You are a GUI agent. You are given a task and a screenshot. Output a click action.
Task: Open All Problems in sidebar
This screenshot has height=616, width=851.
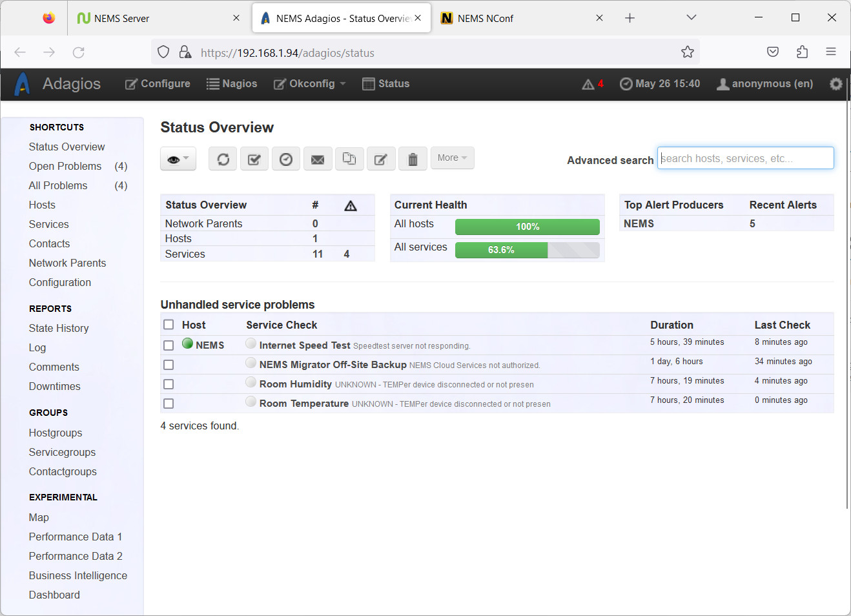pyautogui.click(x=58, y=185)
